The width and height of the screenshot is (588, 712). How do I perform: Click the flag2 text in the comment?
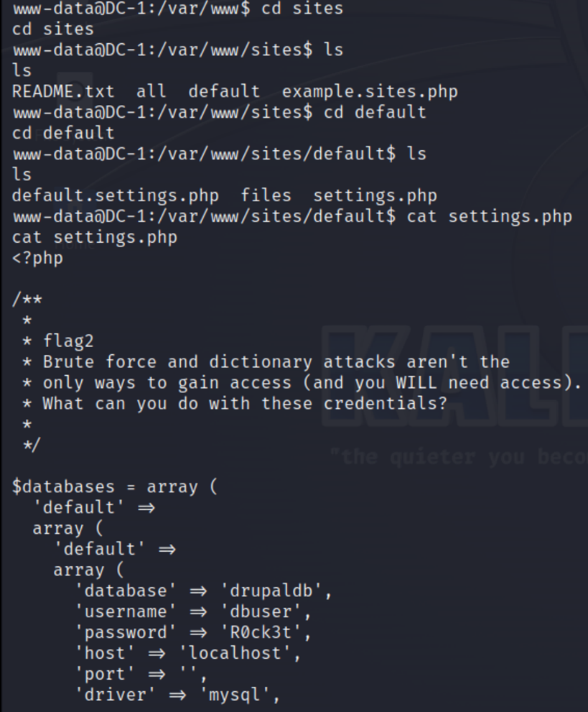click(68, 341)
